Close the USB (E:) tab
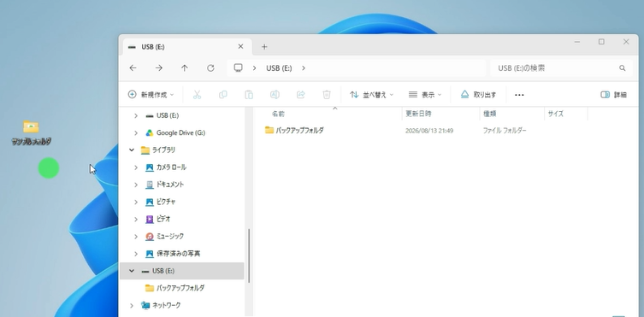This screenshot has width=644, height=317. [240, 47]
